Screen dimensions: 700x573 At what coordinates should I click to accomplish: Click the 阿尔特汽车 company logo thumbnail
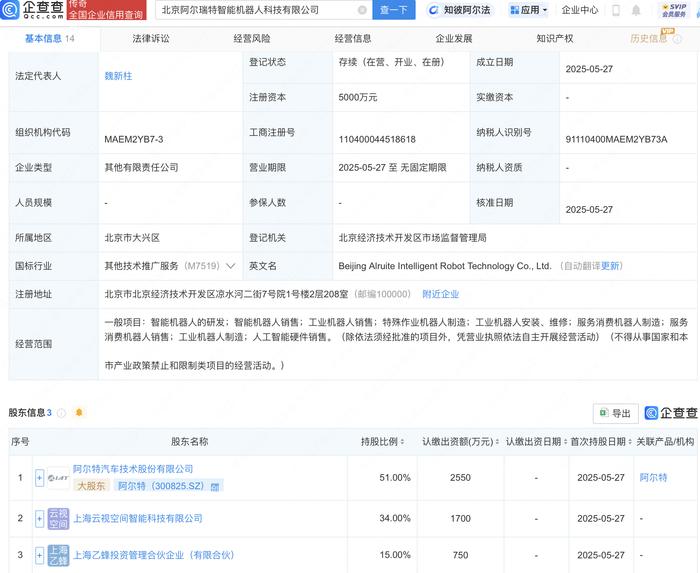tap(58, 478)
